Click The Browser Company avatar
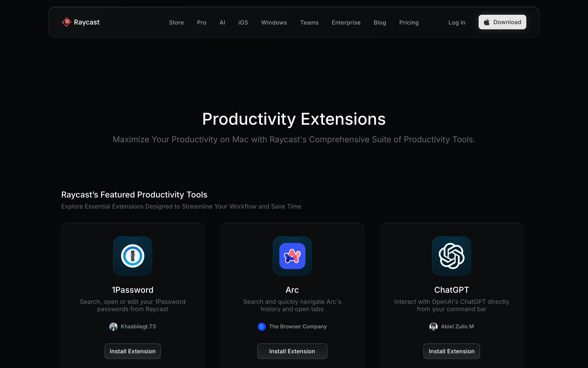The height and width of the screenshot is (368, 588). point(262,327)
